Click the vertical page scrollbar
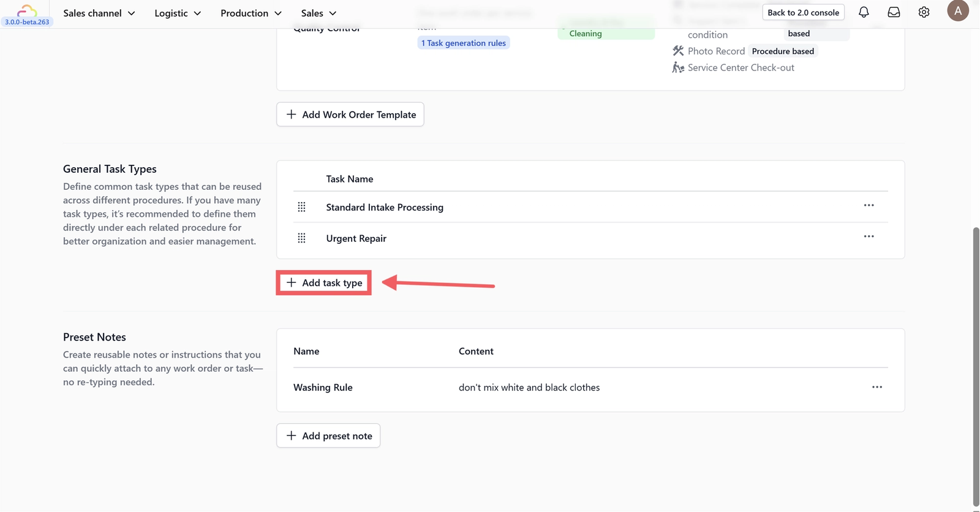 tap(976, 366)
